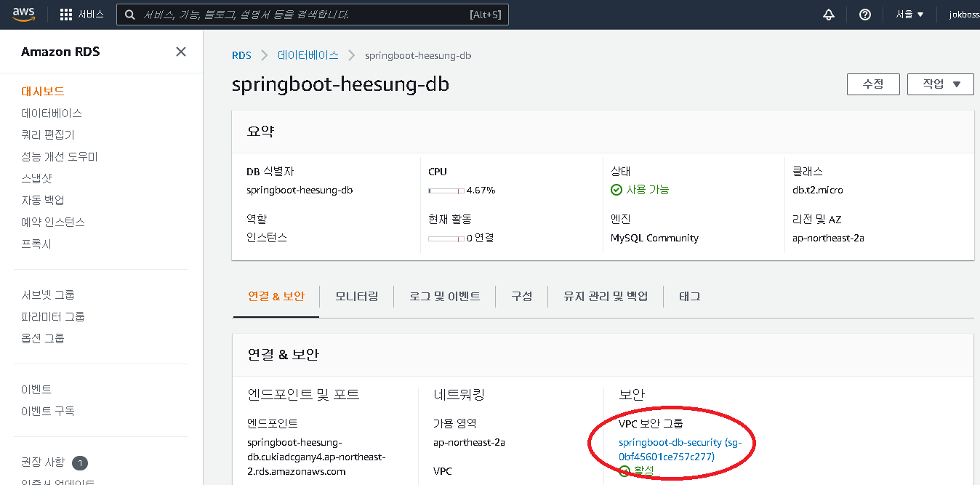Switch to the 유지 관리 및 백업 tab
The width and height of the screenshot is (980, 485).
point(606,297)
